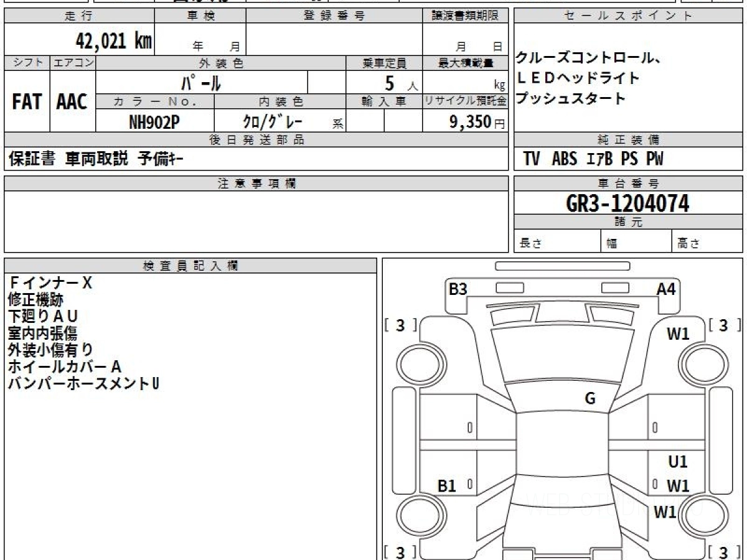Click the セールスポイント header
This screenshot has width=747, height=560.
pyautogui.click(x=628, y=16)
